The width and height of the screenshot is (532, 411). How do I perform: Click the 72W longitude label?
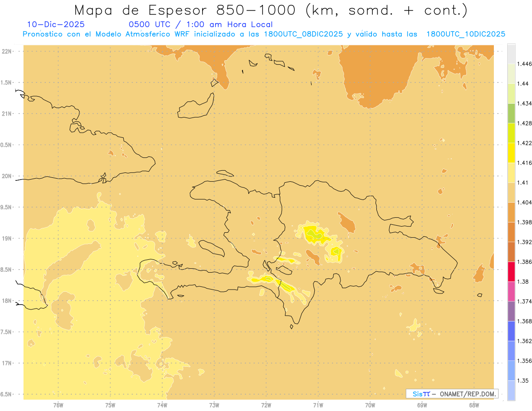point(266,405)
